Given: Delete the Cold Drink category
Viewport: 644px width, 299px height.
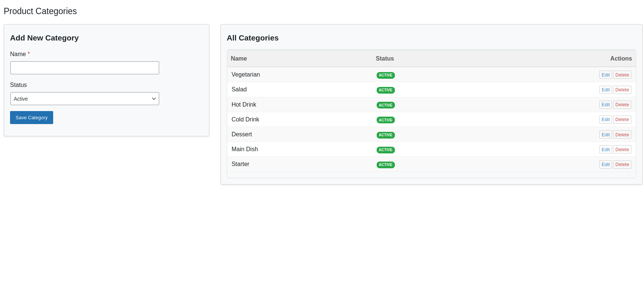Looking at the screenshot, I should pyautogui.click(x=622, y=120).
